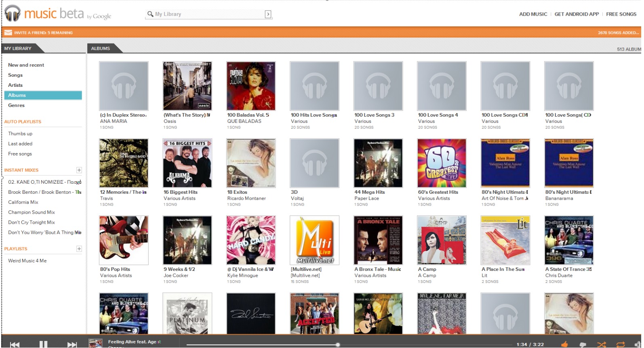Click the 'ANA MARIA' artist name
Viewport: 644px width, 348px height.
114,121
